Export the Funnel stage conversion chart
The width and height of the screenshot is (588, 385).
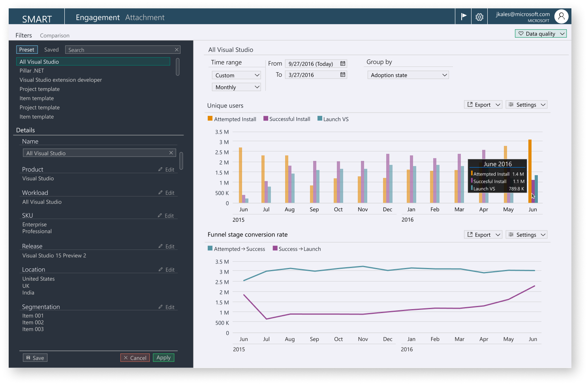click(x=483, y=235)
